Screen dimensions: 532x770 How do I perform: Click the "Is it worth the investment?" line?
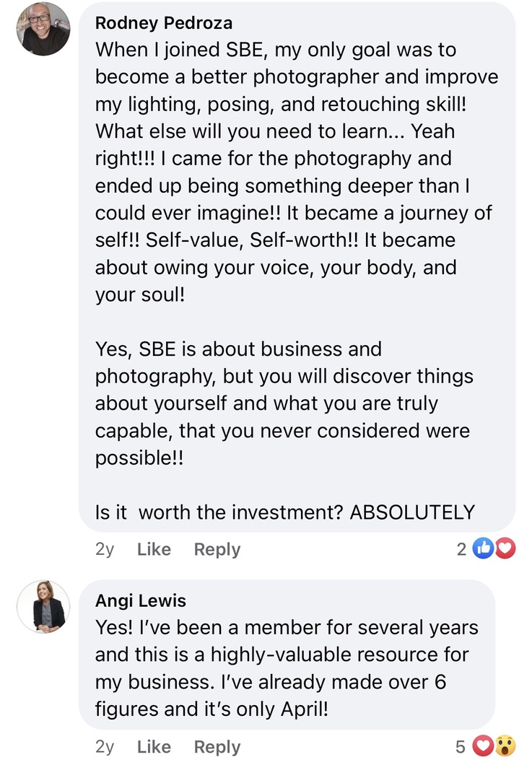click(285, 512)
